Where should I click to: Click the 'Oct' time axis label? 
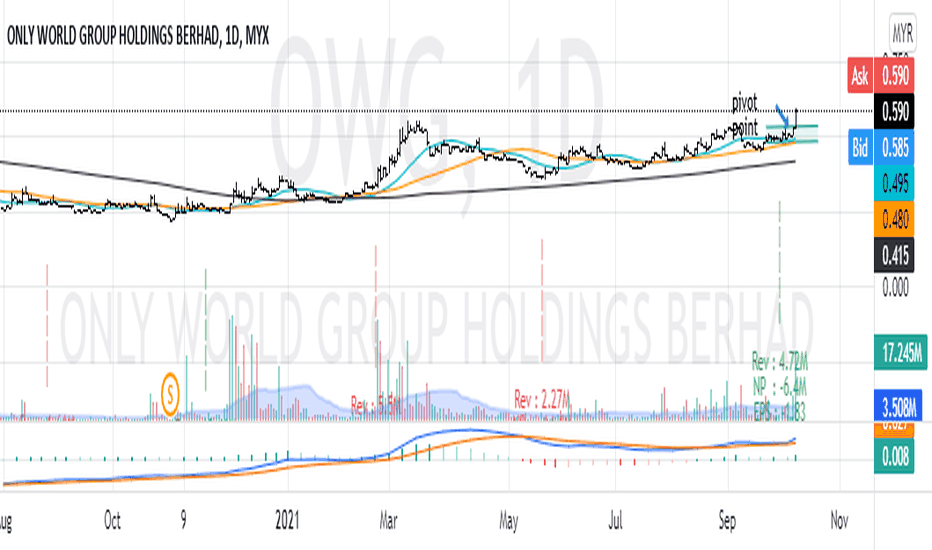pyautogui.click(x=112, y=521)
